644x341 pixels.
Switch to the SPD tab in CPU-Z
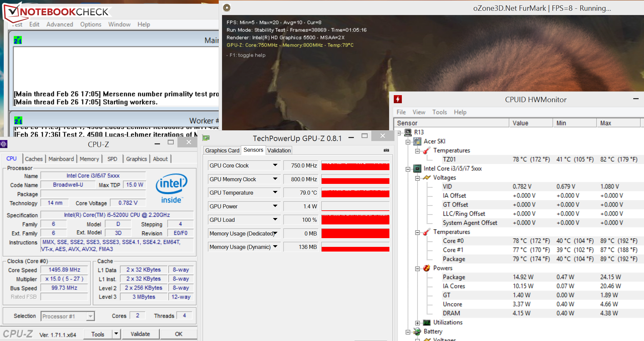(x=112, y=159)
